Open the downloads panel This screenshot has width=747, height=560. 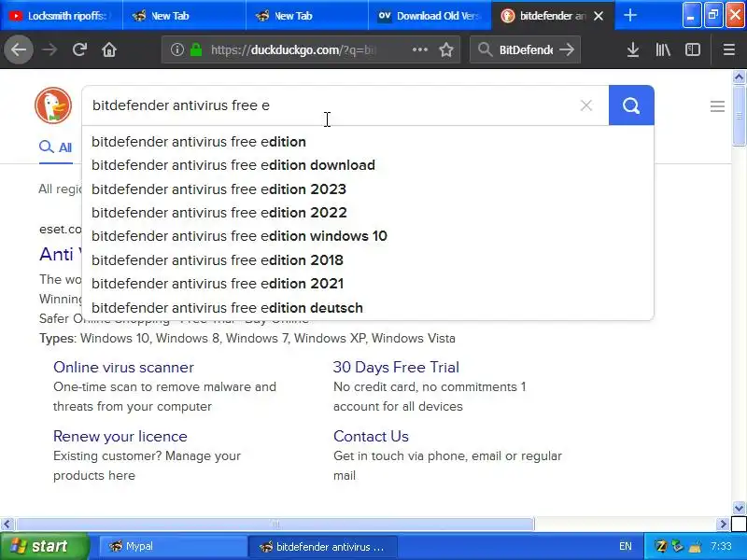[633, 49]
